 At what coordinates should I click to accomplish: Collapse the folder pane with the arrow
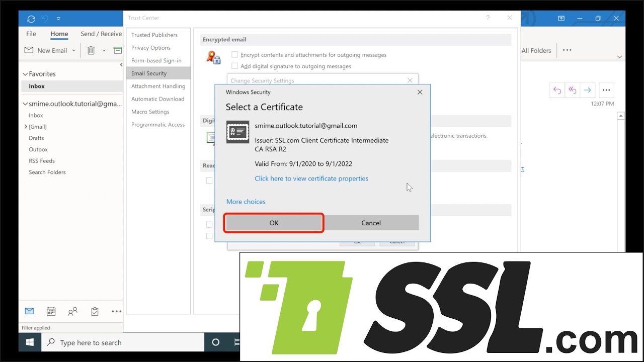[121, 64]
